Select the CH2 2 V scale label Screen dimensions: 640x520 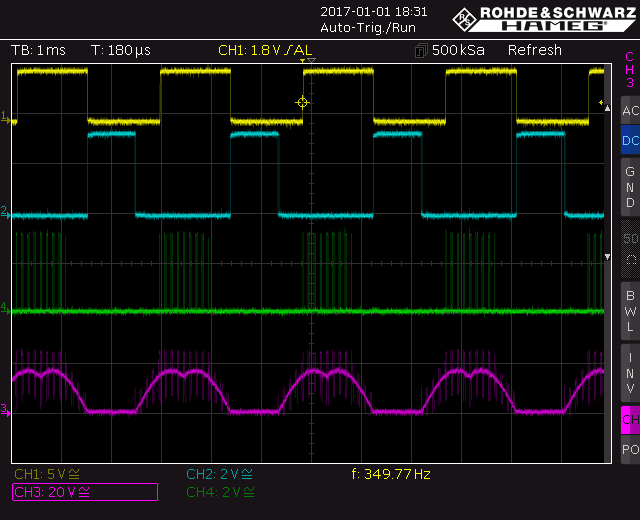(219, 474)
